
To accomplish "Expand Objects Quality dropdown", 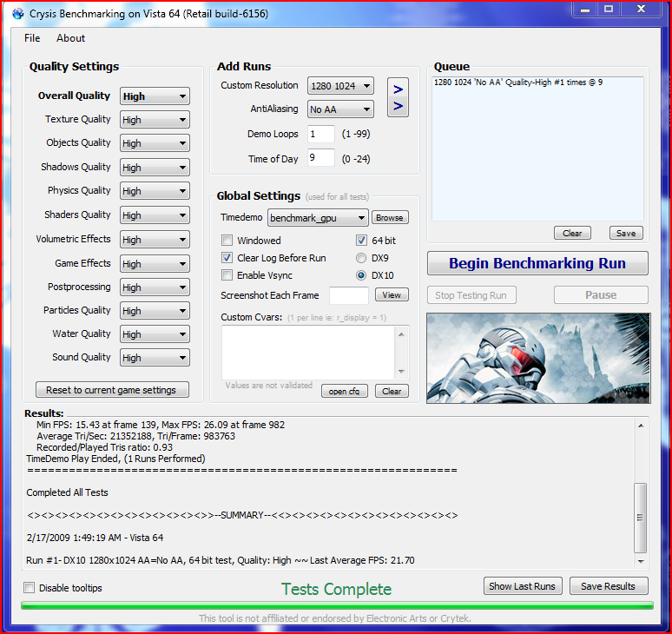I will (x=155, y=143).
